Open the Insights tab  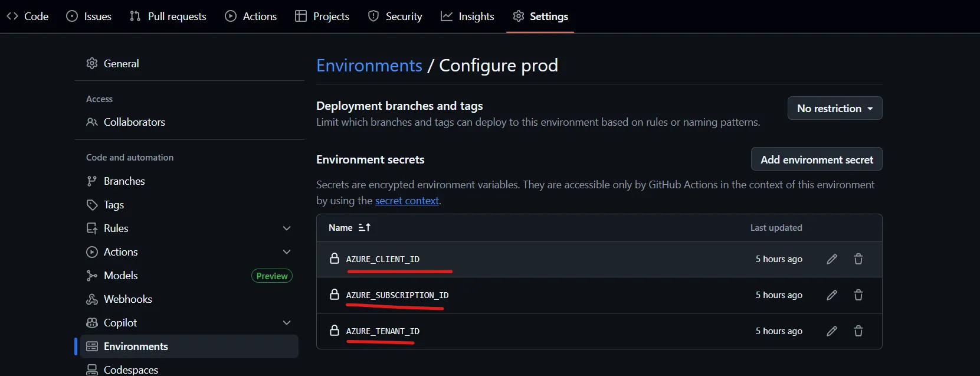tap(468, 17)
